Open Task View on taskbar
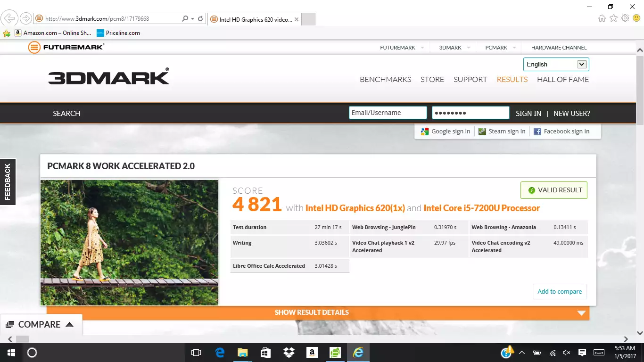The image size is (644, 362). point(196,353)
